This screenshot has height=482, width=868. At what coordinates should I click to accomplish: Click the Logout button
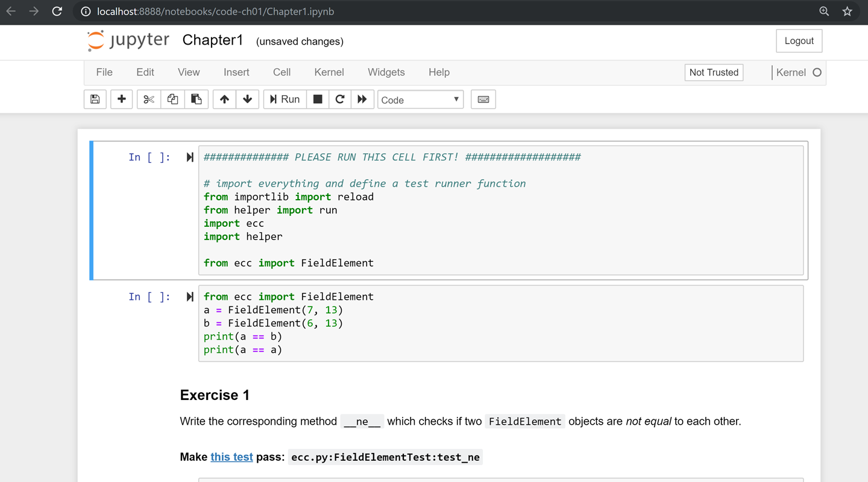[x=799, y=41]
